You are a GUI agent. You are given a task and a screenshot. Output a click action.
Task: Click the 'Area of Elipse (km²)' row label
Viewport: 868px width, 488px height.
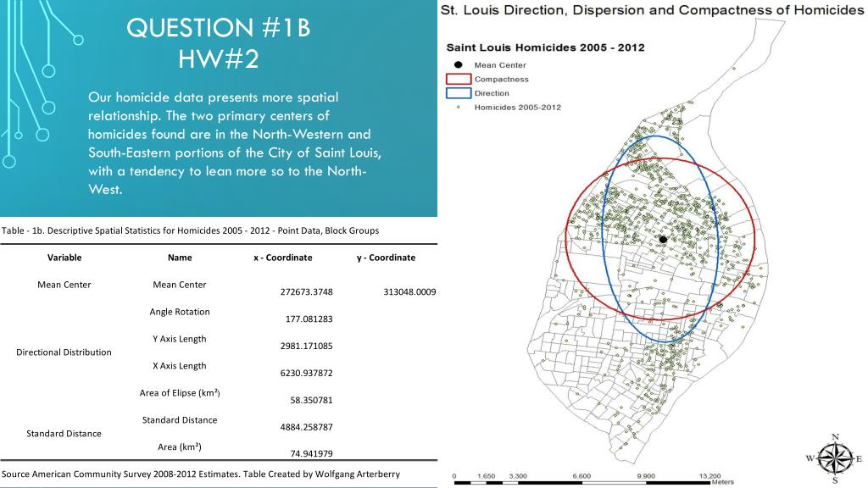pos(180,393)
